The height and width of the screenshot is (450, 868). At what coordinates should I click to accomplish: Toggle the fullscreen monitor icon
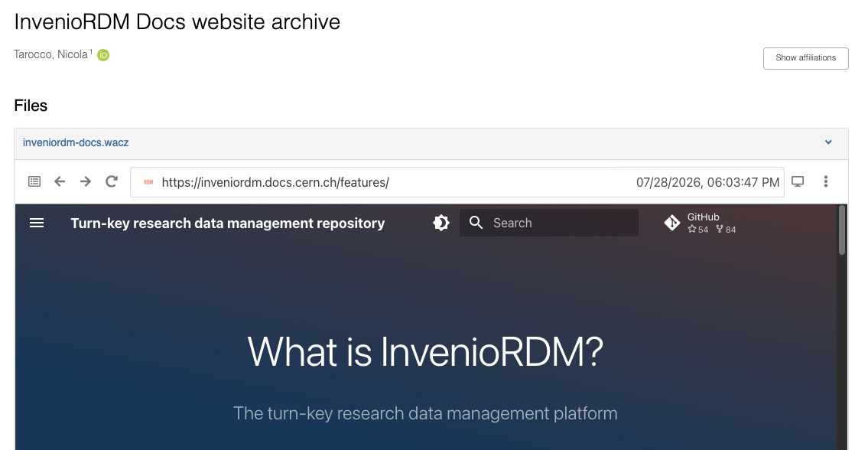[x=798, y=181]
